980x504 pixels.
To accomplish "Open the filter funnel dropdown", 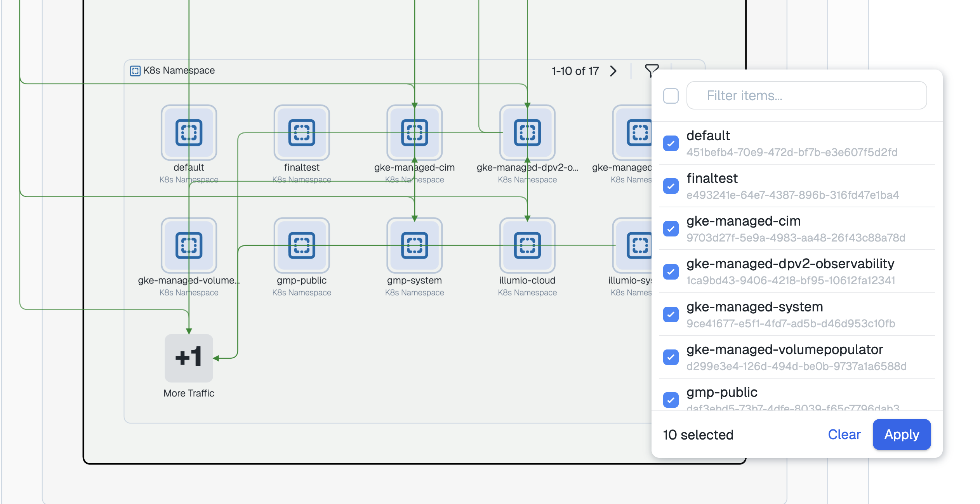I will (652, 70).
